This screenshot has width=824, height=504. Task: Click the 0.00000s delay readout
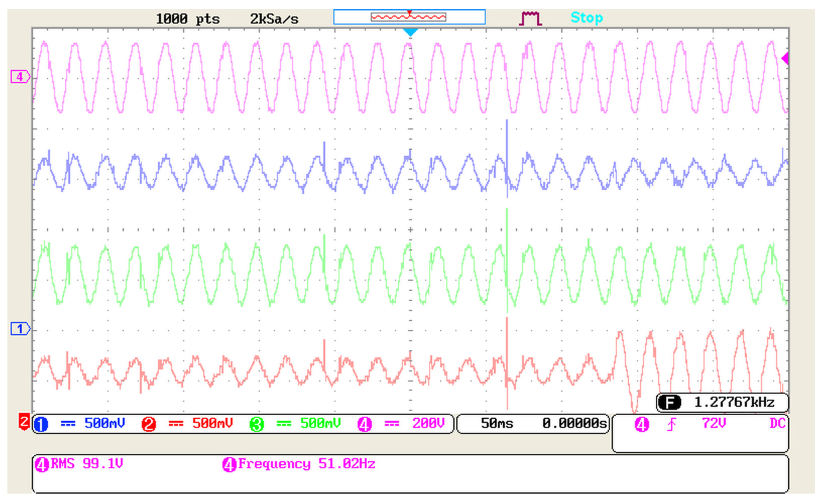click(574, 424)
